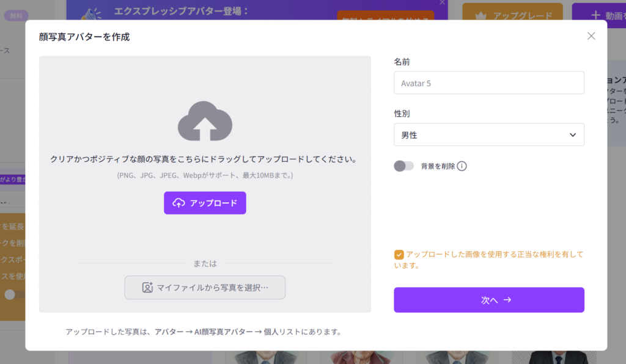This screenshot has height=364, width=626.
Task: Enable the 背景を削除 toggle switch
Action: coord(404,166)
